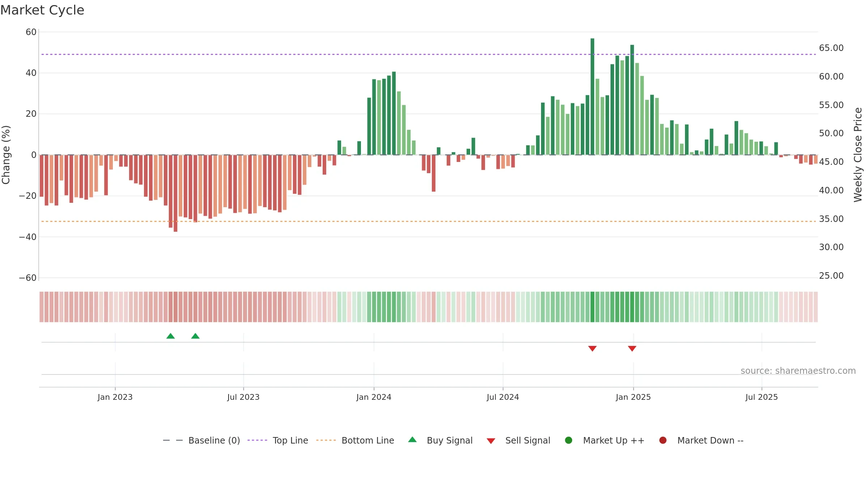Click the purple dotted Top Line legend swatch
This screenshot has width=868, height=488.
[257, 440]
